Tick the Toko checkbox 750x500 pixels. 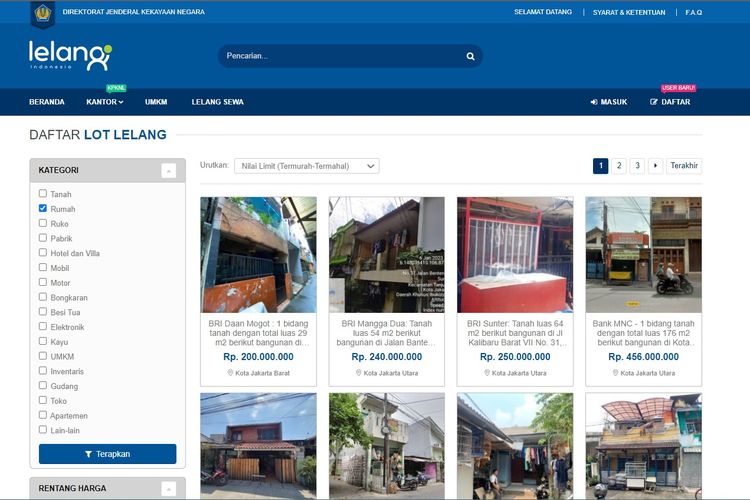click(43, 400)
